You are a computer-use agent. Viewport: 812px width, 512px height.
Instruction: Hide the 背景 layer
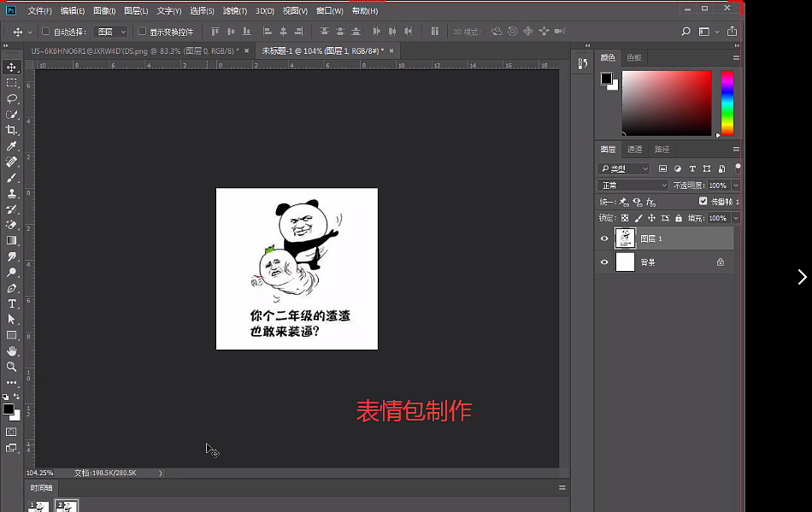pyautogui.click(x=604, y=262)
